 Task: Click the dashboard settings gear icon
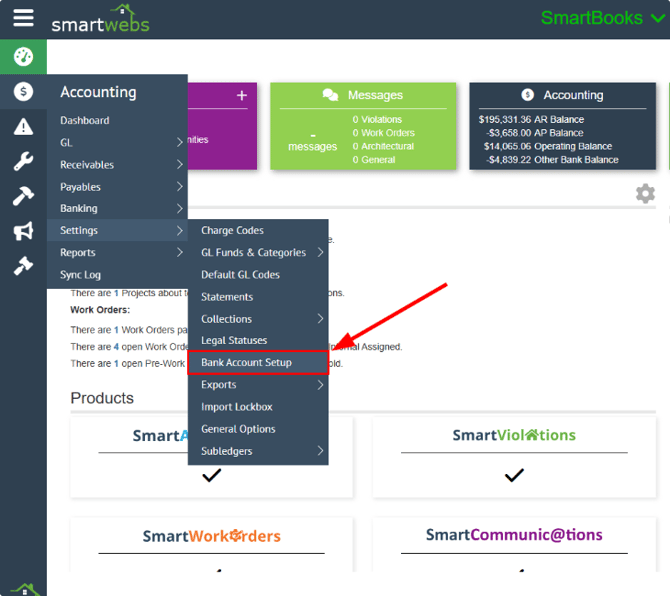(x=645, y=194)
